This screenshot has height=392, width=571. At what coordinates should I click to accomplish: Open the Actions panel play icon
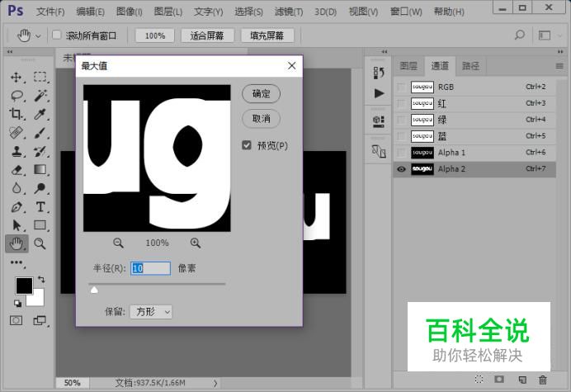[379, 93]
